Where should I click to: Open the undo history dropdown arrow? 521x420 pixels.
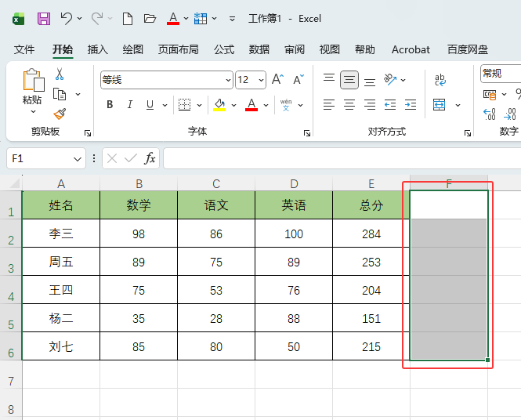[80, 18]
